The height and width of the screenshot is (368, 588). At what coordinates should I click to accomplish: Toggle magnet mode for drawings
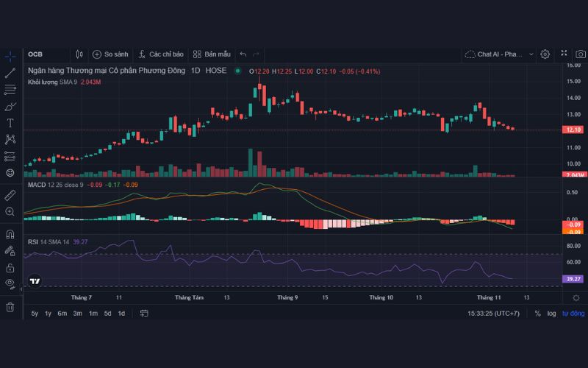pos(10,235)
